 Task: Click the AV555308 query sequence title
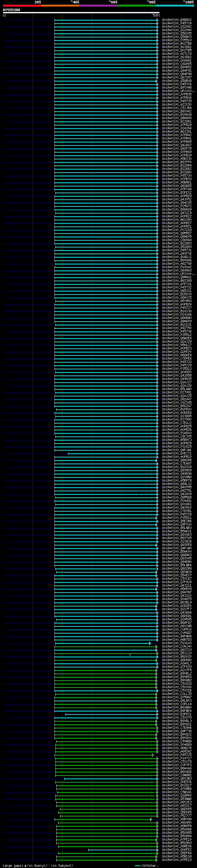(11, 10)
